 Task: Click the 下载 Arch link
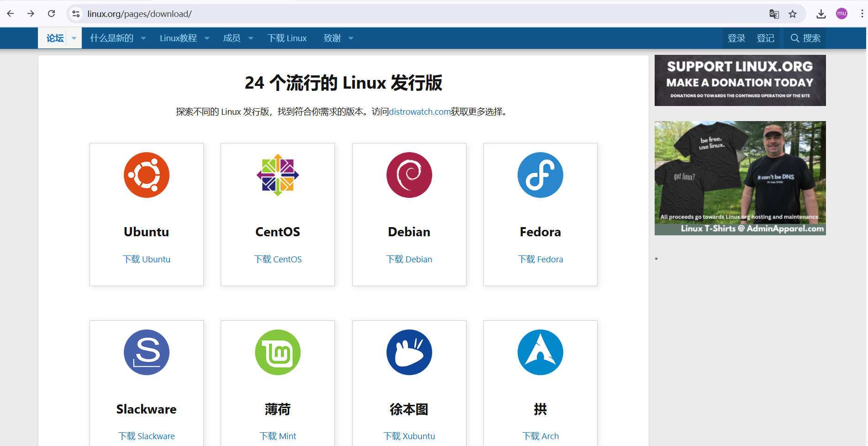540,436
